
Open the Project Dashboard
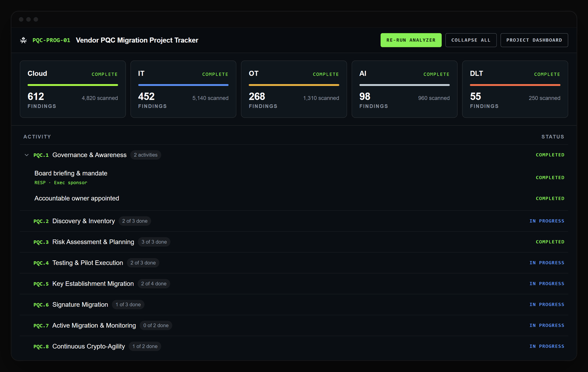coord(534,40)
